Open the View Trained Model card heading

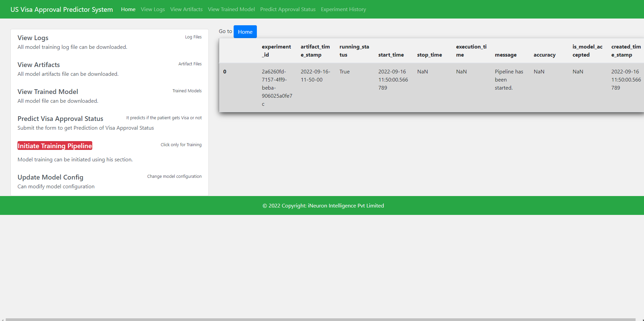coord(48,92)
